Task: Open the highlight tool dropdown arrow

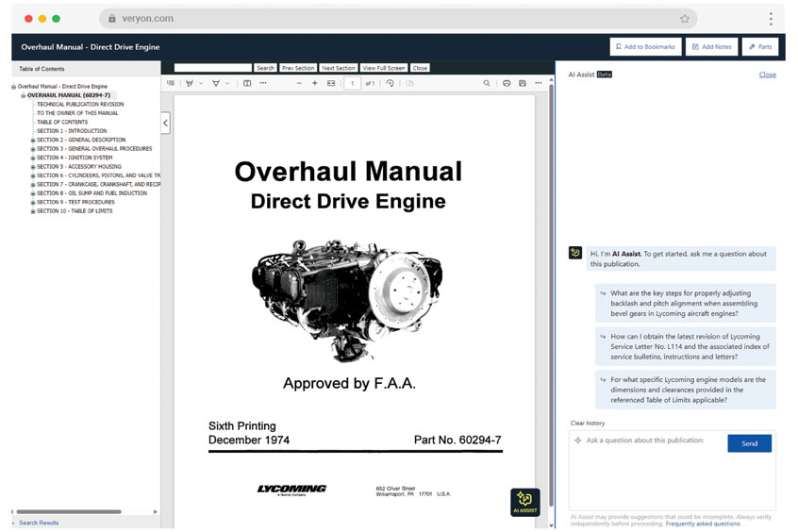Action: [201, 83]
